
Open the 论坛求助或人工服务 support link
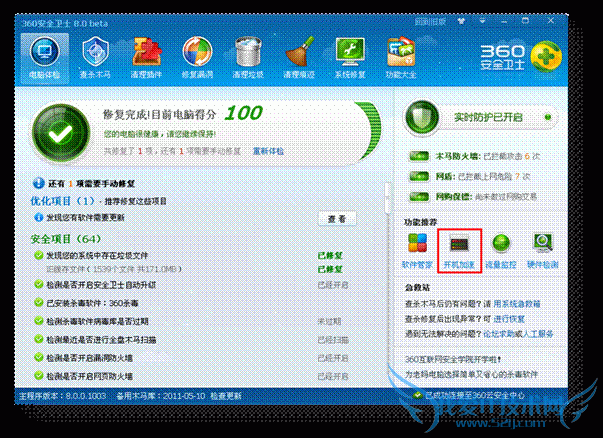tap(518, 334)
